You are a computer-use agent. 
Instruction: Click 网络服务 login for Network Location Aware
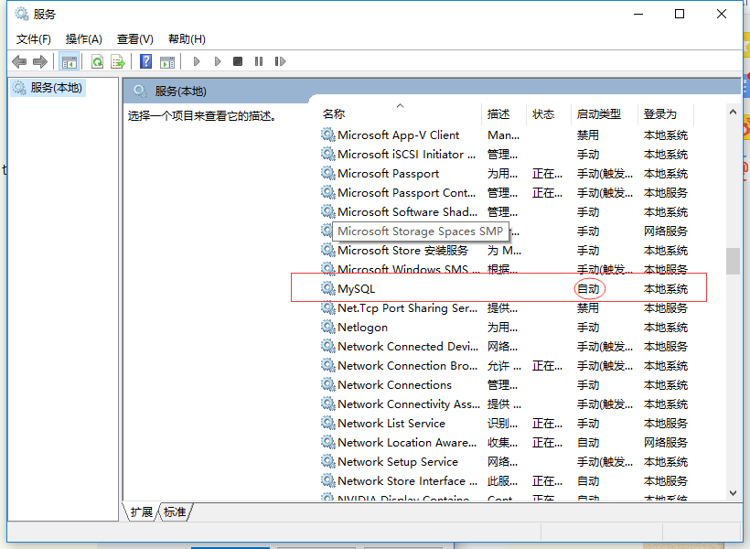coord(665,443)
